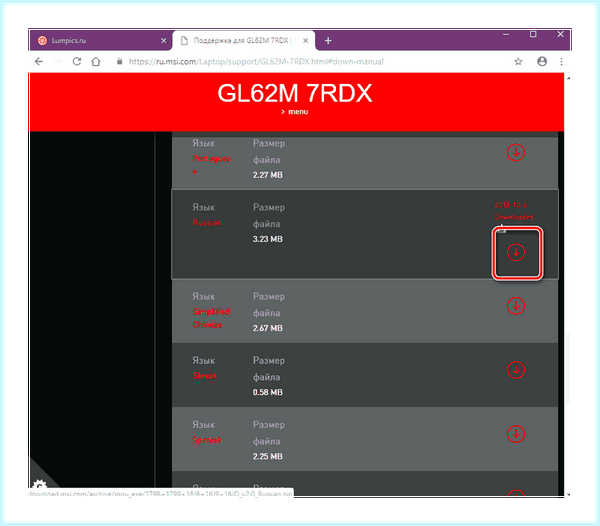Download the Russian manual file
Image resolution: width=600 pixels, height=526 pixels.
coord(515,252)
